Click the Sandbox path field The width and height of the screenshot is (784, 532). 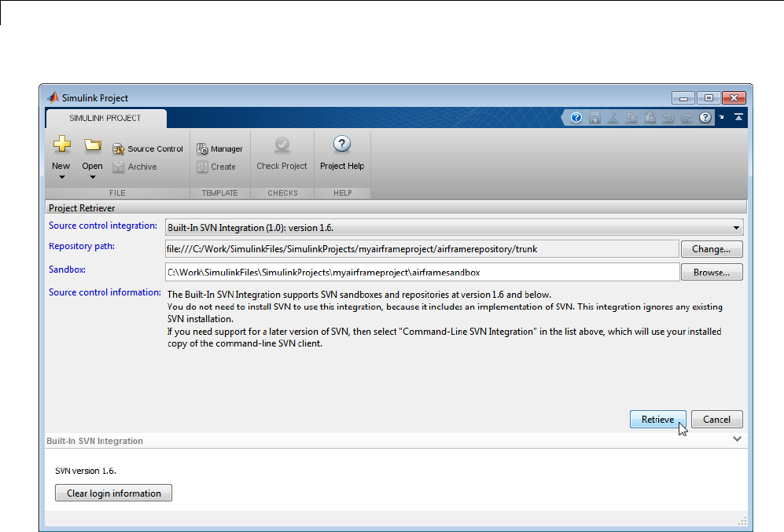(x=422, y=272)
